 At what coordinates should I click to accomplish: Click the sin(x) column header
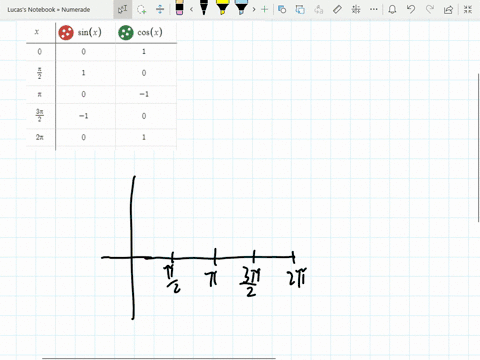pyautogui.click(x=90, y=32)
